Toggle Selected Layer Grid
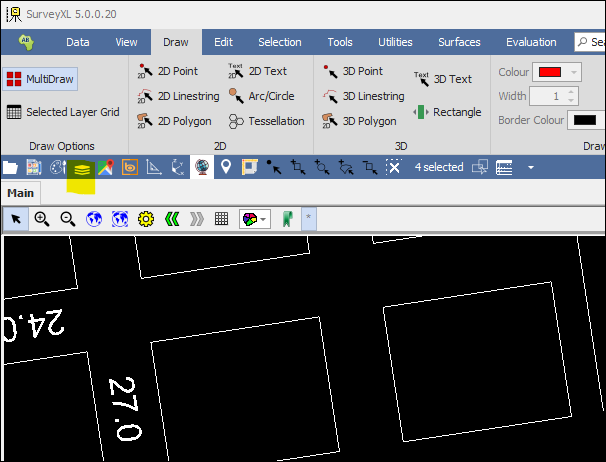The height and width of the screenshot is (462, 606). [x=62, y=112]
